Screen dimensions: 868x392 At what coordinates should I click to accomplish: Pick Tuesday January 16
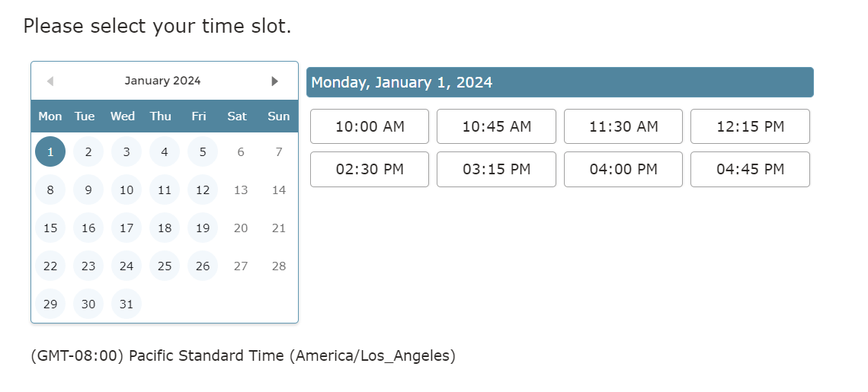(x=88, y=228)
